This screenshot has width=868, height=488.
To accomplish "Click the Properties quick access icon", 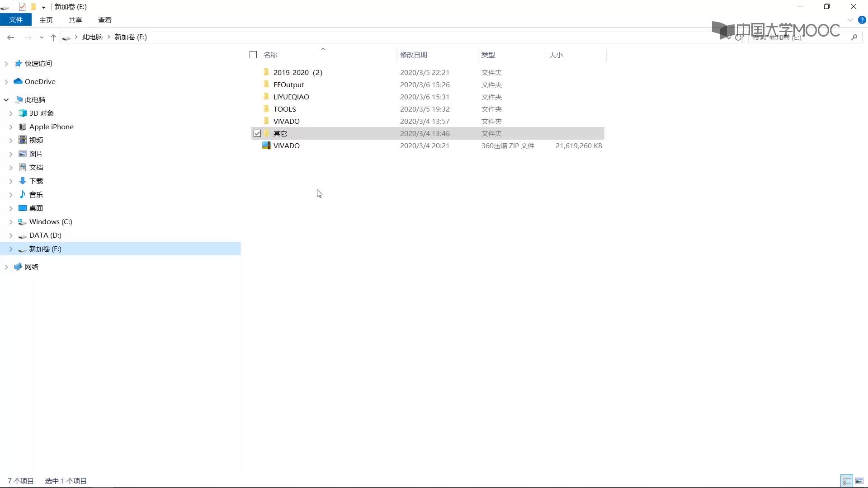I will coord(22,6).
